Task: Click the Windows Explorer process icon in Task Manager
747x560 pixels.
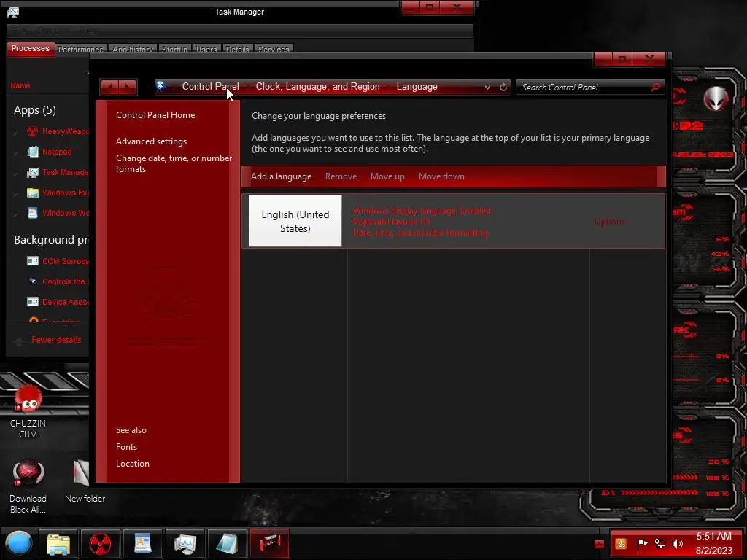Action: 33,192
